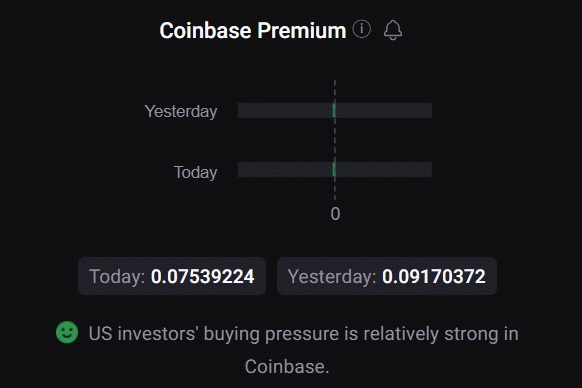The height and width of the screenshot is (388, 582).
Task: Click the 0 axis label under chart
Action: [335, 214]
